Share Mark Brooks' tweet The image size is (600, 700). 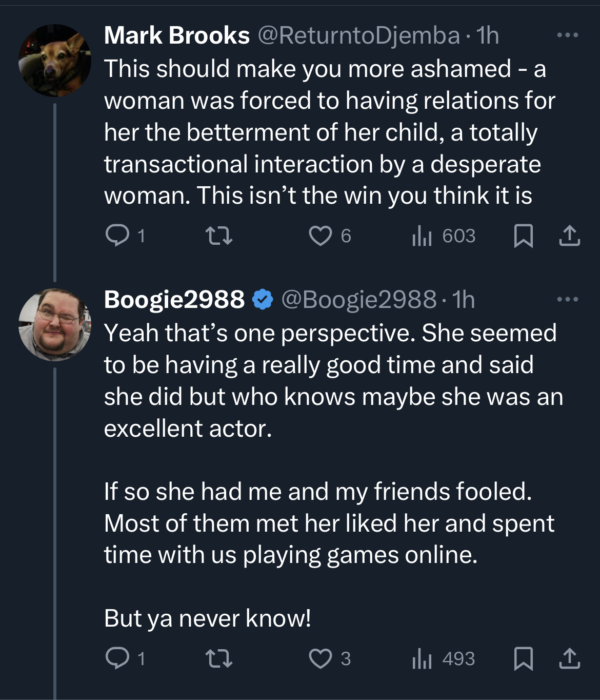569,236
